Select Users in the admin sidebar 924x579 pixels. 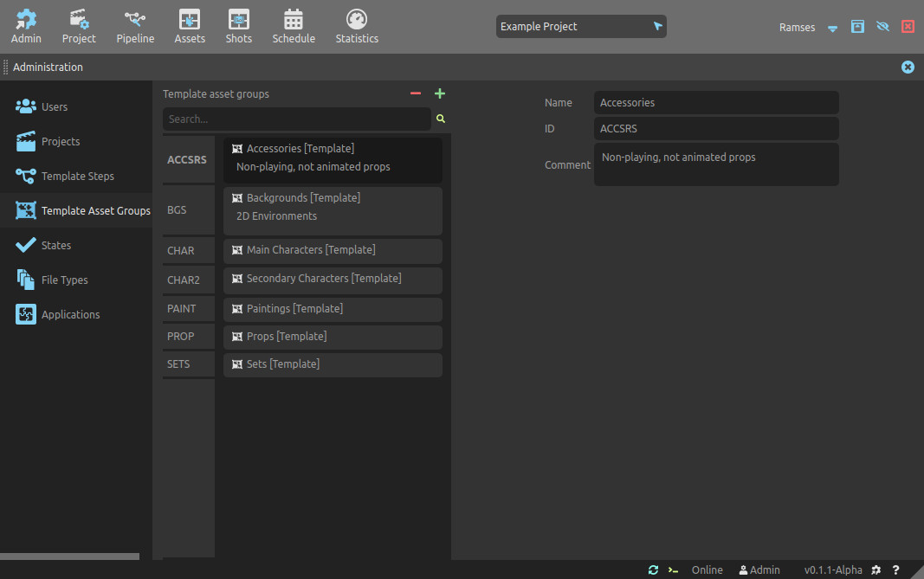[x=76, y=106]
